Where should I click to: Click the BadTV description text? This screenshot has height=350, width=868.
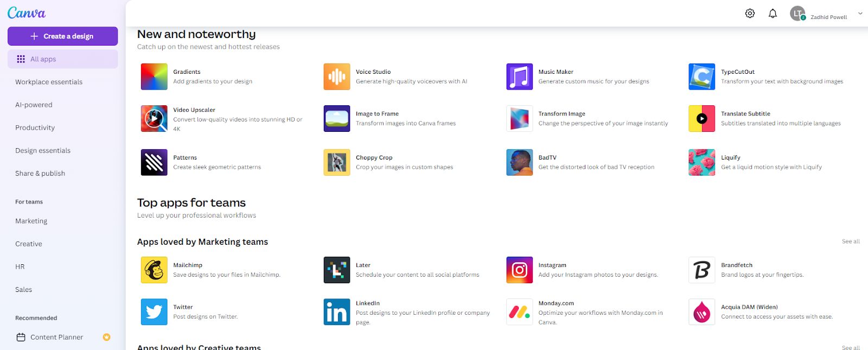pyautogui.click(x=596, y=167)
